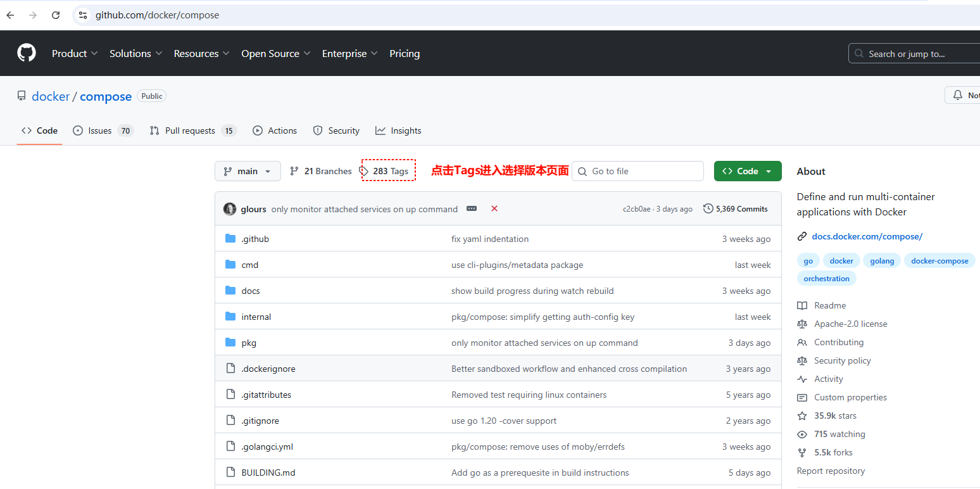The height and width of the screenshot is (489, 980).
Task: Click the Pricing nav link
Action: point(405,54)
